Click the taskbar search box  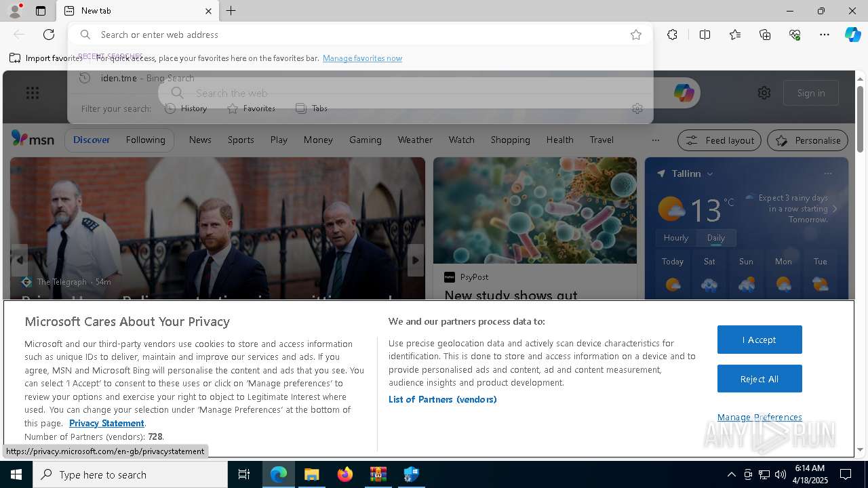tap(130, 474)
